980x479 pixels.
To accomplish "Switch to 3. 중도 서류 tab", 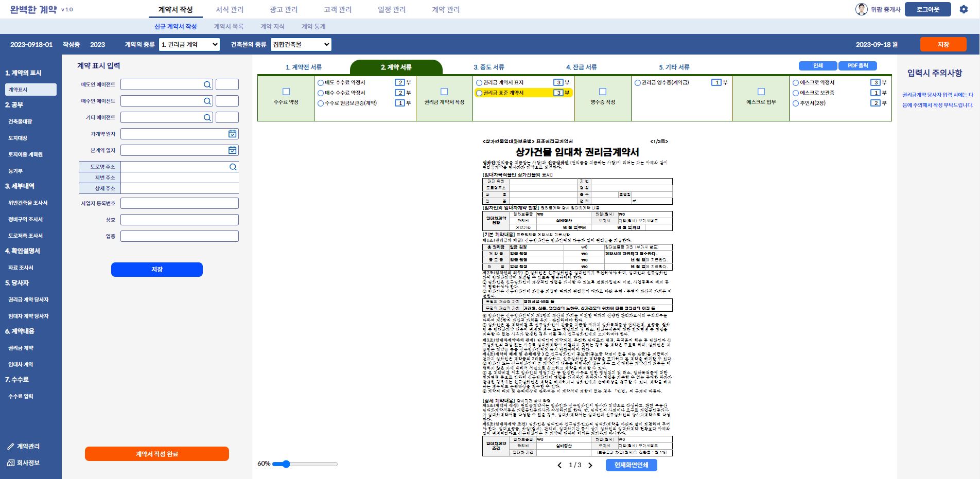I will point(488,67).
